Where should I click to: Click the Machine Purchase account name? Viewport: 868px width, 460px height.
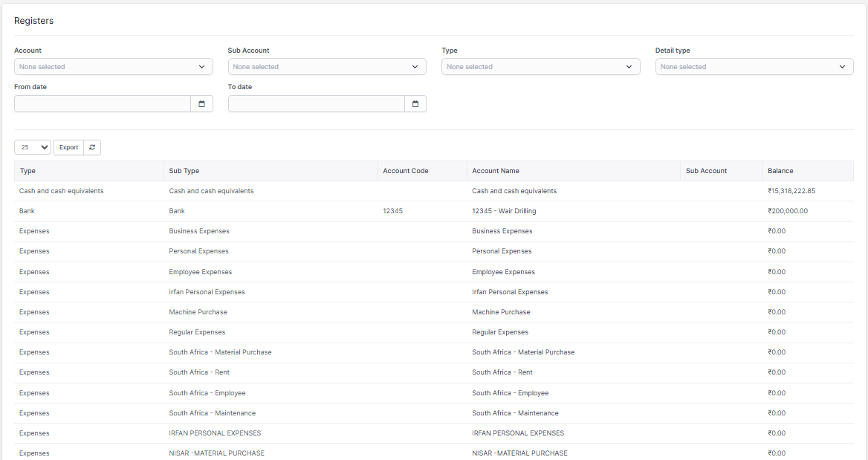501,312
